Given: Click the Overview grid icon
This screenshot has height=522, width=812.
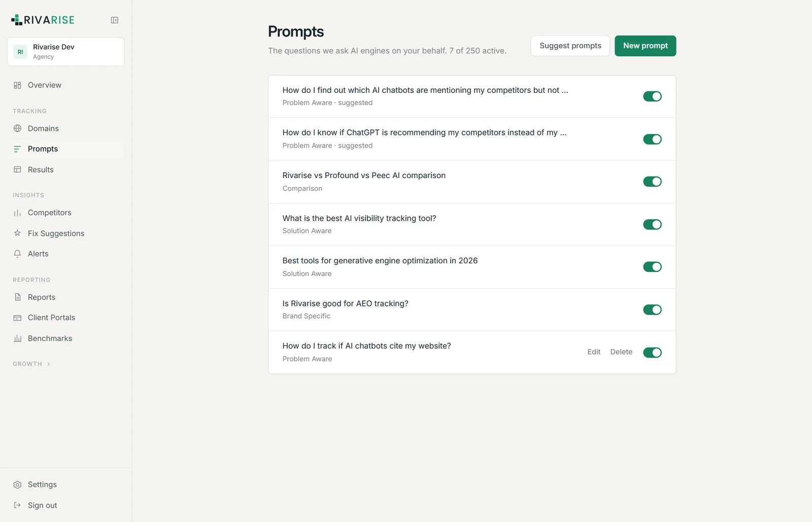Looking at the screenshot, I should (17, 85).
